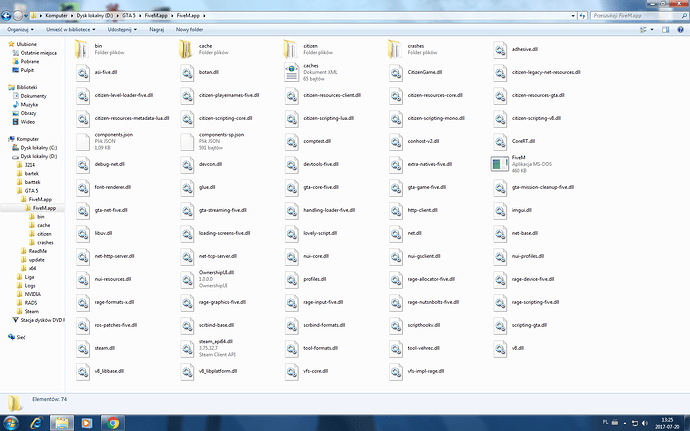
Task: Open Muzyka library in sidebar
Action: coord(29,105)
